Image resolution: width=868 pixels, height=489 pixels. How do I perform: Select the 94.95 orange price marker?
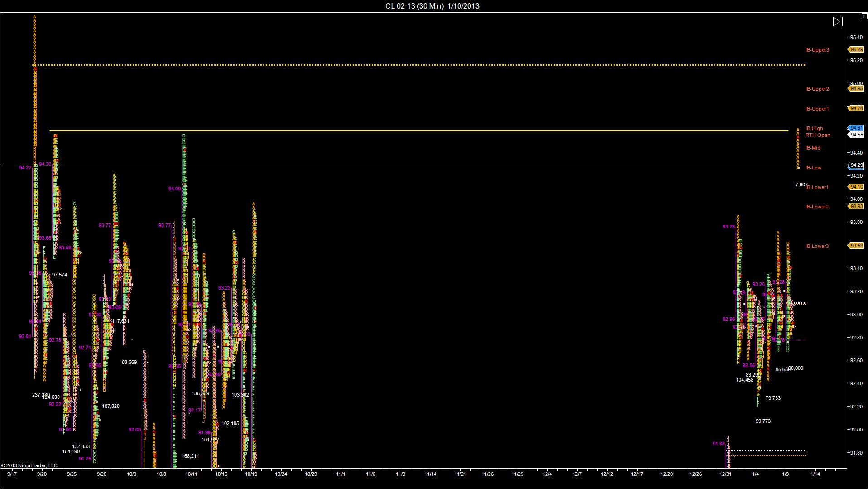tap(856, 89)
